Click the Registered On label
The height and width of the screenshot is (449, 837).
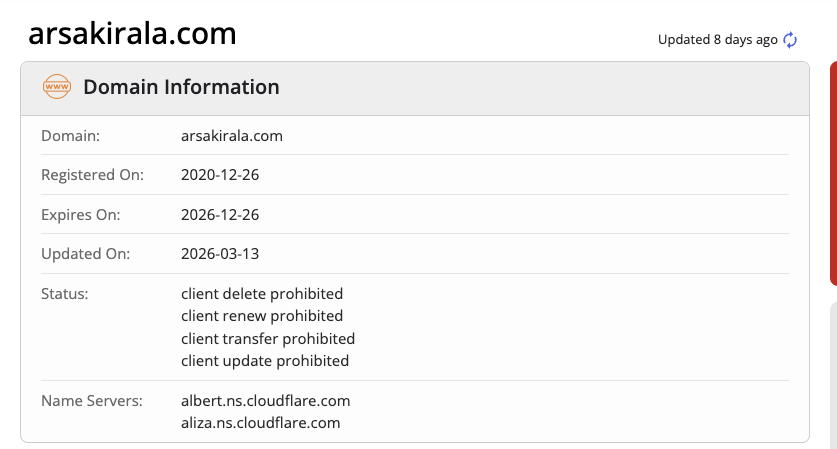pos(92,174)
